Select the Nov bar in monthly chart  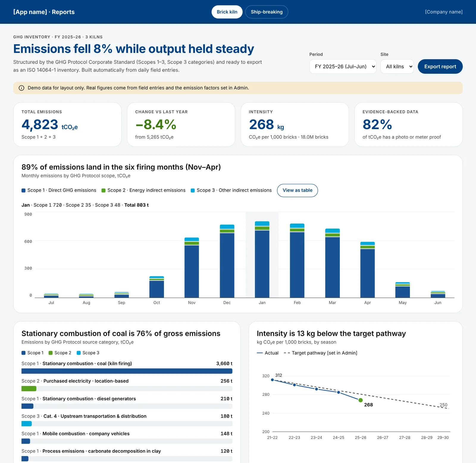(x=192, y=268)
